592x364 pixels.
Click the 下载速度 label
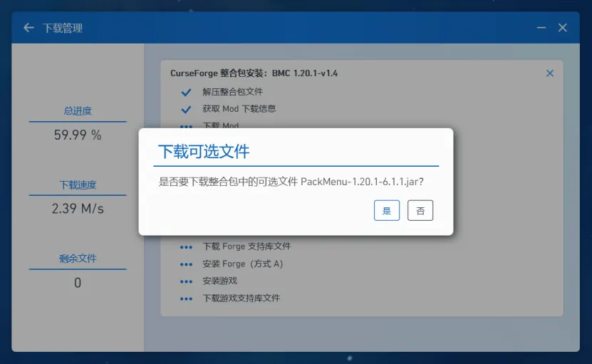78,185
